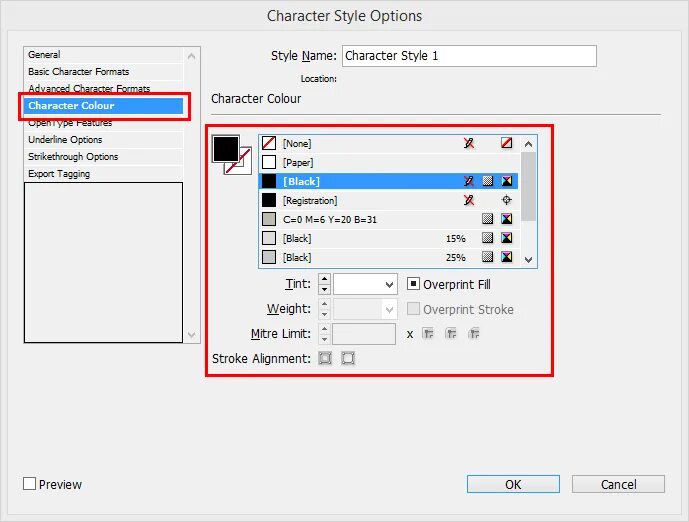Image resolution: width=689 pixels, height=522 pixels.
Task: Click the swatch list scroll up arrow
Action: tap(529, 144)
